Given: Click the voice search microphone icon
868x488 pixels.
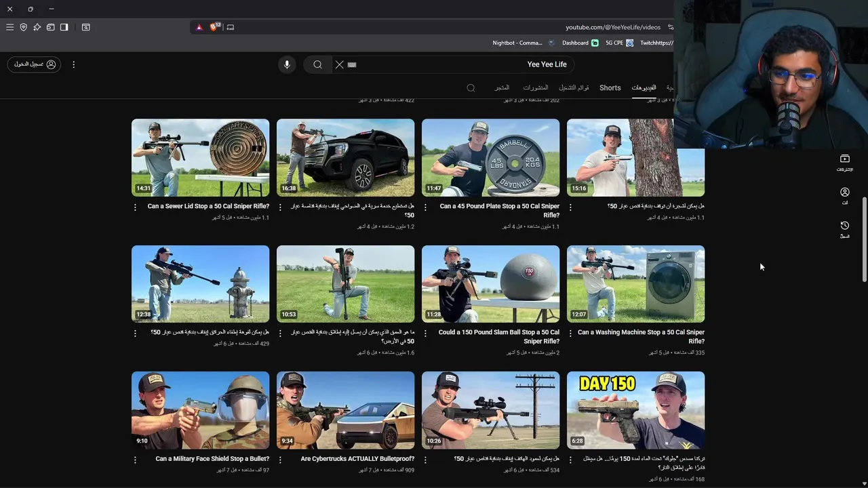Looking at the screenshot, I should point(287,64).
